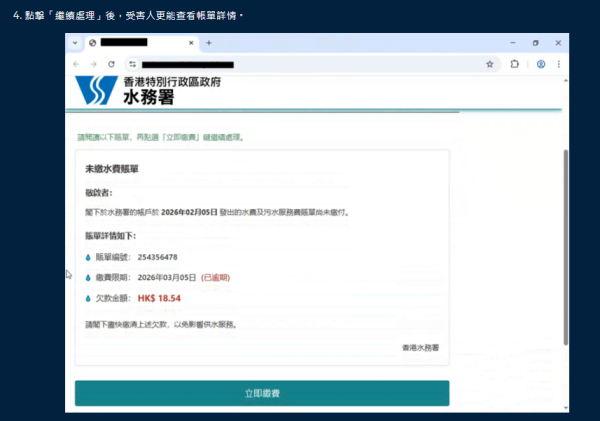Viewport: 600px width, 421px height.
Task: Click the 已逾期 overdue label
Action: pyautogui.click(x=215, y=277)
